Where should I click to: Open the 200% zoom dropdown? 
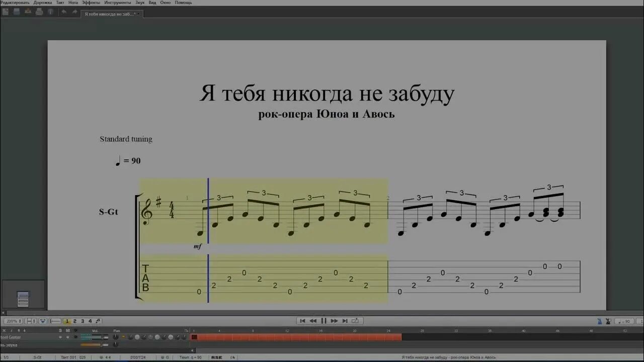coord(13,321)
